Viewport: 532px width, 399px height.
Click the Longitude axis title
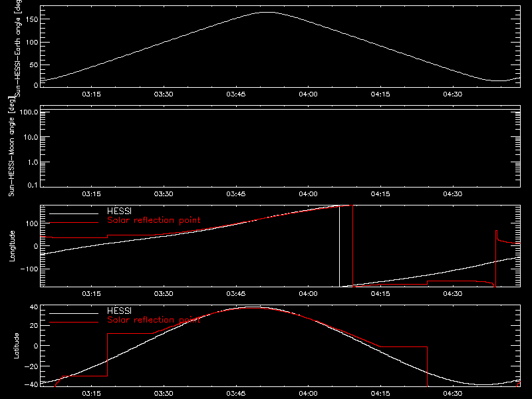(12, 246)
